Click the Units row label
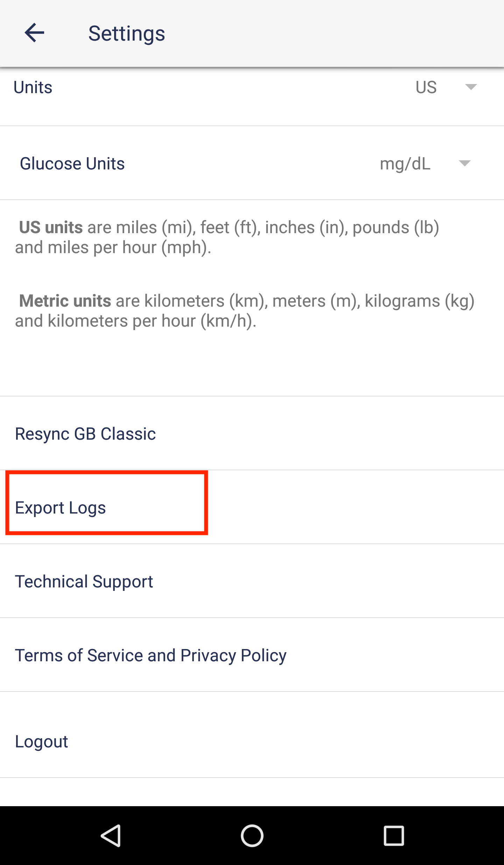The image size is (504, 865). pos(33,87)
